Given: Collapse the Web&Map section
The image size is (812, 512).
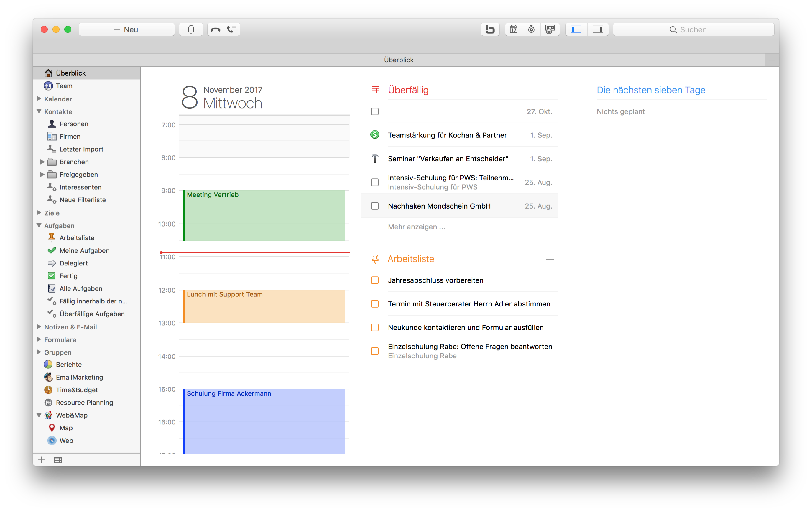Looking at the screenshot, I should point(39,415).
